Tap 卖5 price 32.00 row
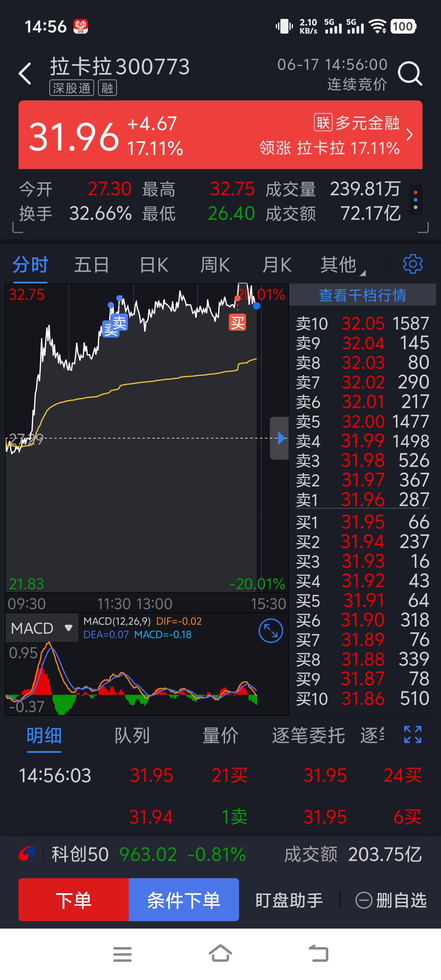Screen dimensions: 441x980 (363, 421)
